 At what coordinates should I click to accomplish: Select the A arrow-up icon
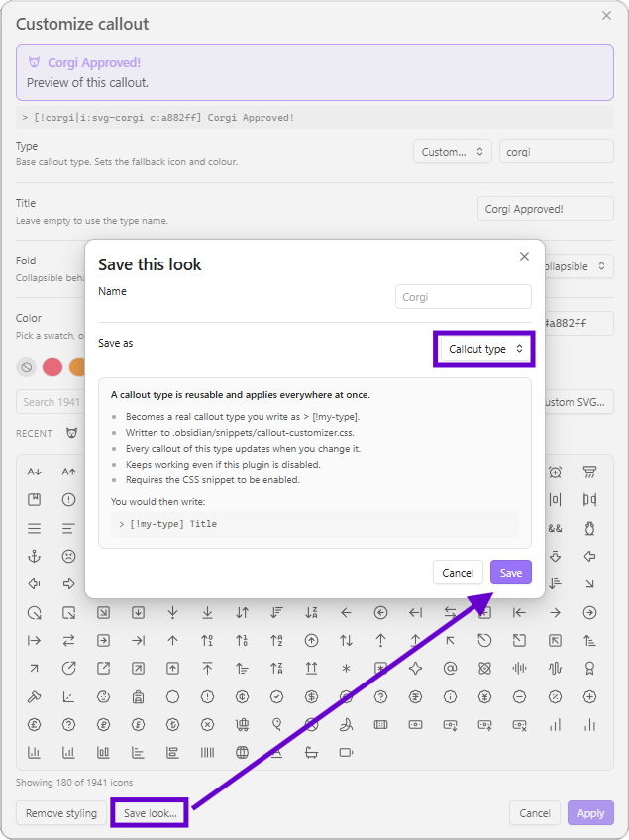coord(68,472)
